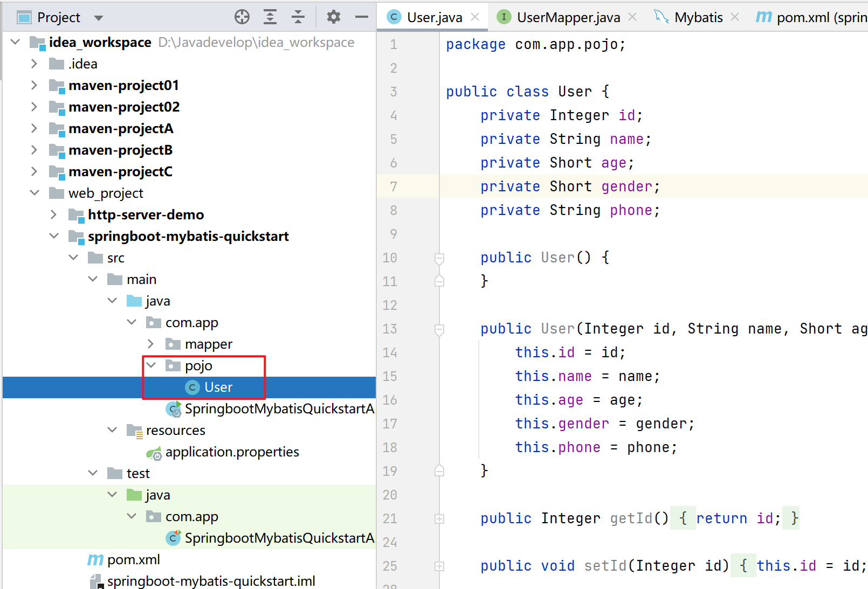Open the Project view dropdown
This screenshot has height=589, width=868.
click(x=99, y=18)
